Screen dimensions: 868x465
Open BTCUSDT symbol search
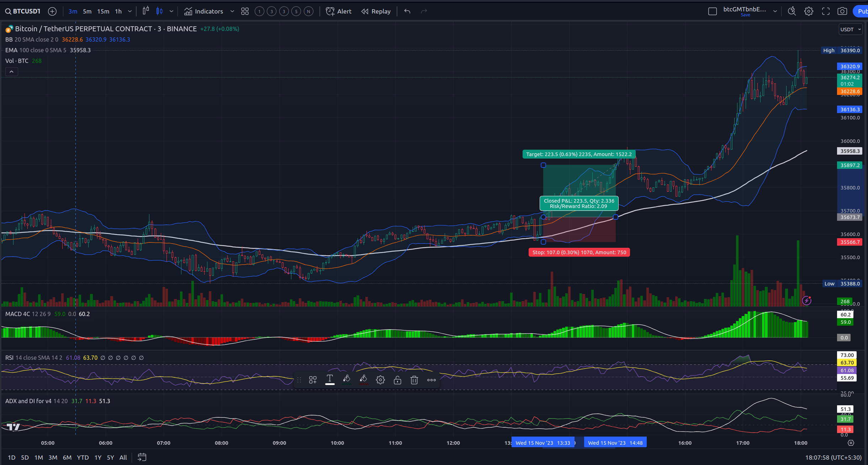point(23,11)
